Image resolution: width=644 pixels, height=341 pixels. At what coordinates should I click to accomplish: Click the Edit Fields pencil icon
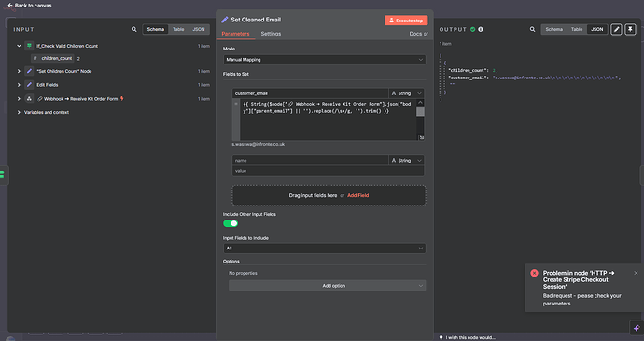[29, 85]
